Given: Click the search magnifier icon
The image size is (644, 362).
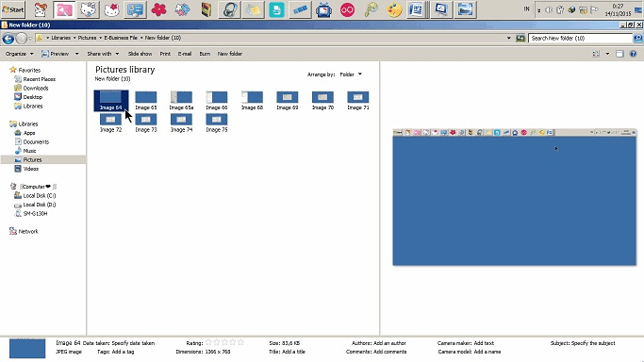Looking at the screenshot, I should (x=637, y=38).
